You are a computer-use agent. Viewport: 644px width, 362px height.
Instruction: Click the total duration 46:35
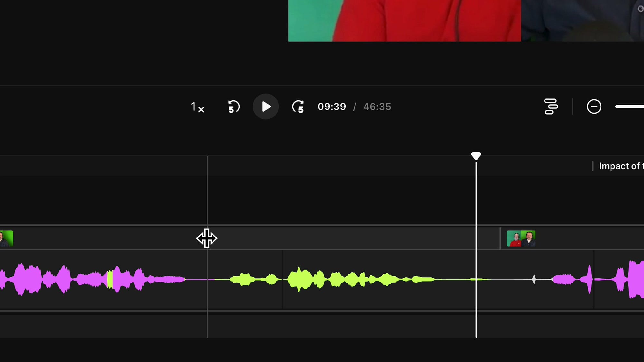pos(377,107)
